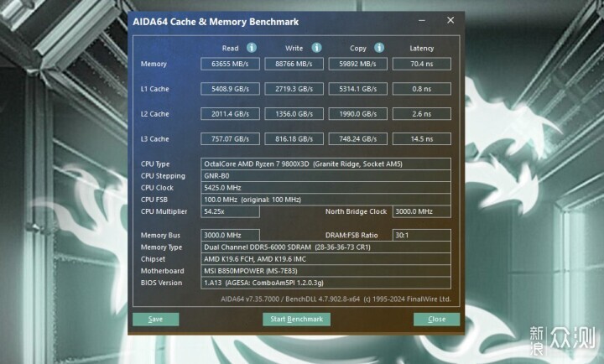Select L1 Cache copy 5314.1 GB/s
This screenshot has height=364, width=604.
click(358, 89)
